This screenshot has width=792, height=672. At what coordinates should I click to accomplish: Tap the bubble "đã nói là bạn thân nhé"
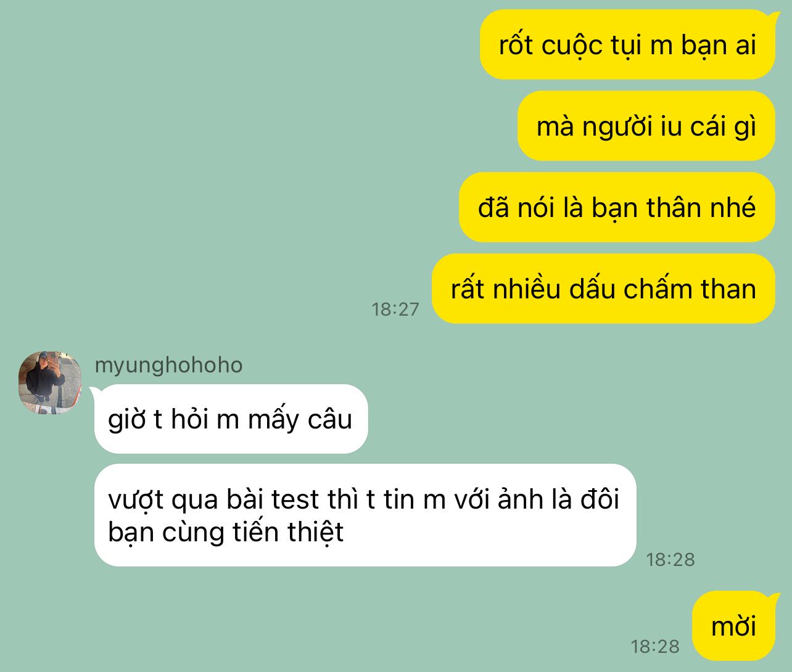coord(617,207)
